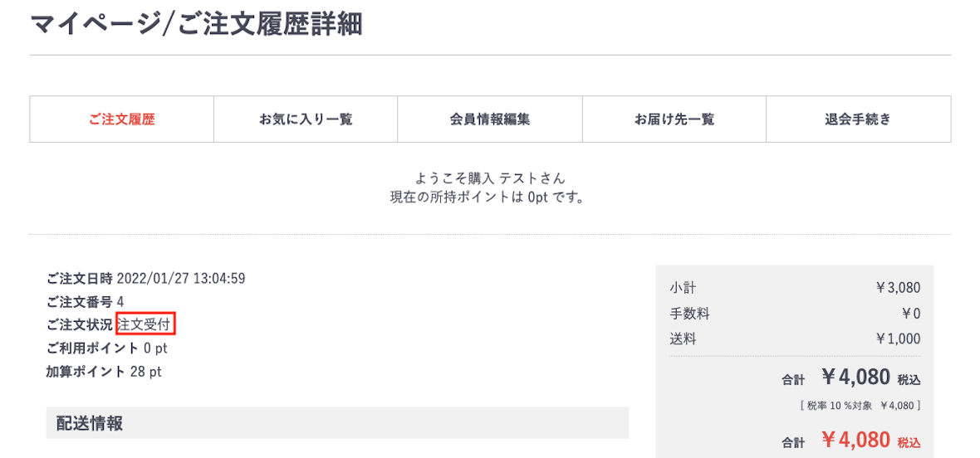Click the highlighted 注文受付 order status

point(146,324)
